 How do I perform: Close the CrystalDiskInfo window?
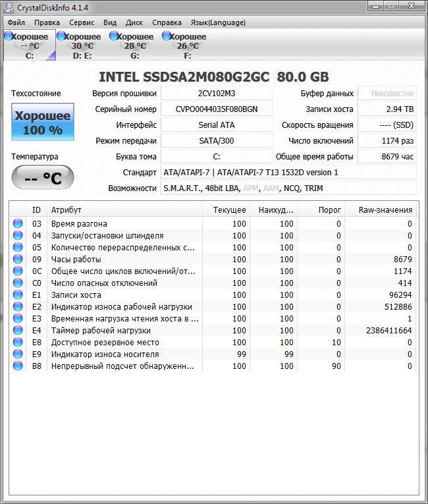tap(412, 6)
